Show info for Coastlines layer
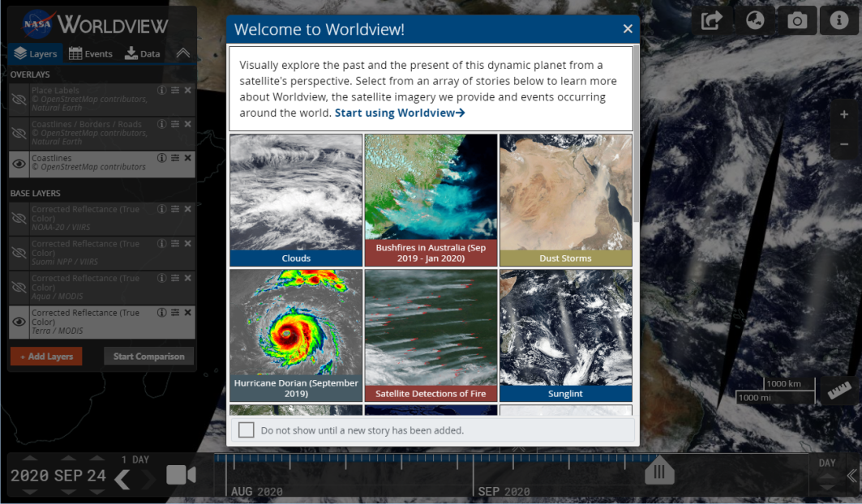The width and height of the screenshot is (862, 504). pos(161,158)
